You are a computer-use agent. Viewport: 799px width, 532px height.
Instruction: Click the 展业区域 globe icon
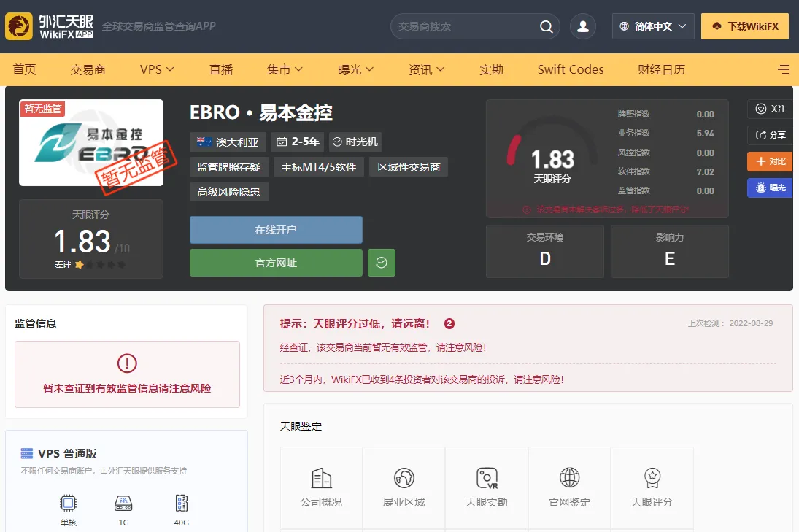[404, 478]
